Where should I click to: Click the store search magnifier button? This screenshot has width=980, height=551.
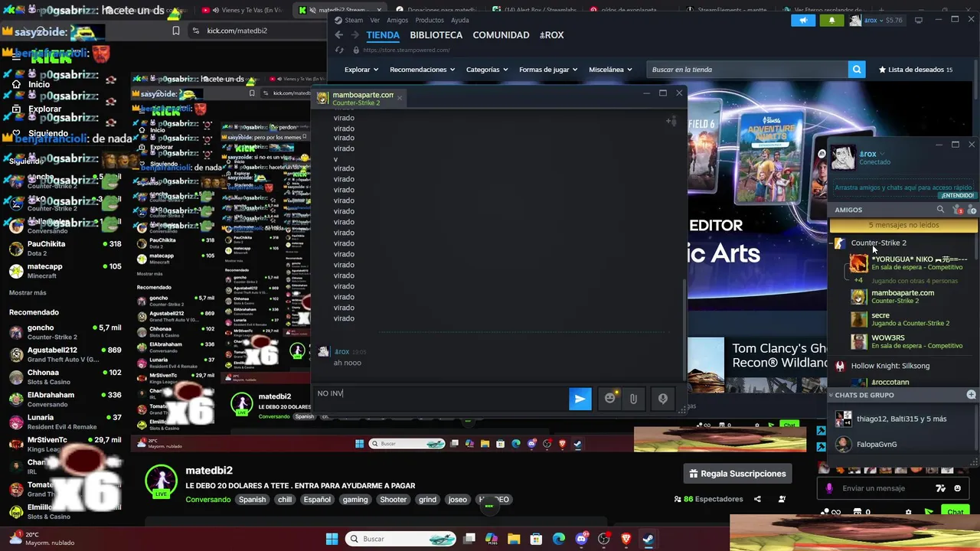[x=857, y=70]
